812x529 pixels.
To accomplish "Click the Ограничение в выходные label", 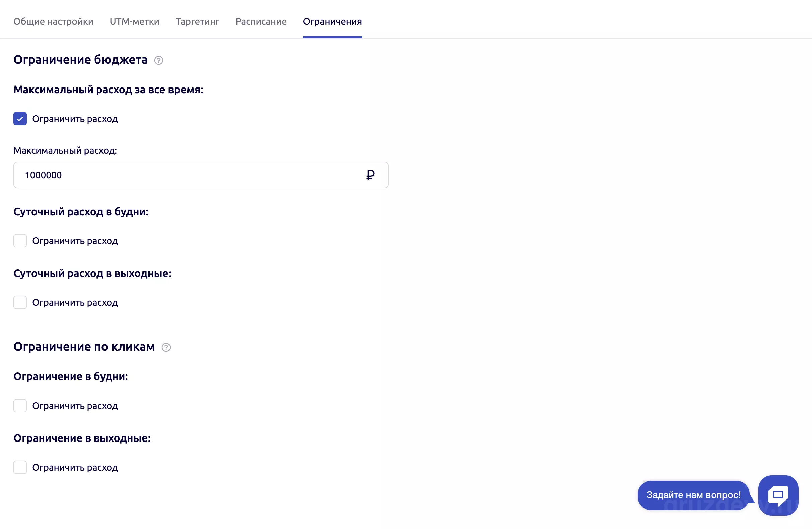I will click(82, 438).
